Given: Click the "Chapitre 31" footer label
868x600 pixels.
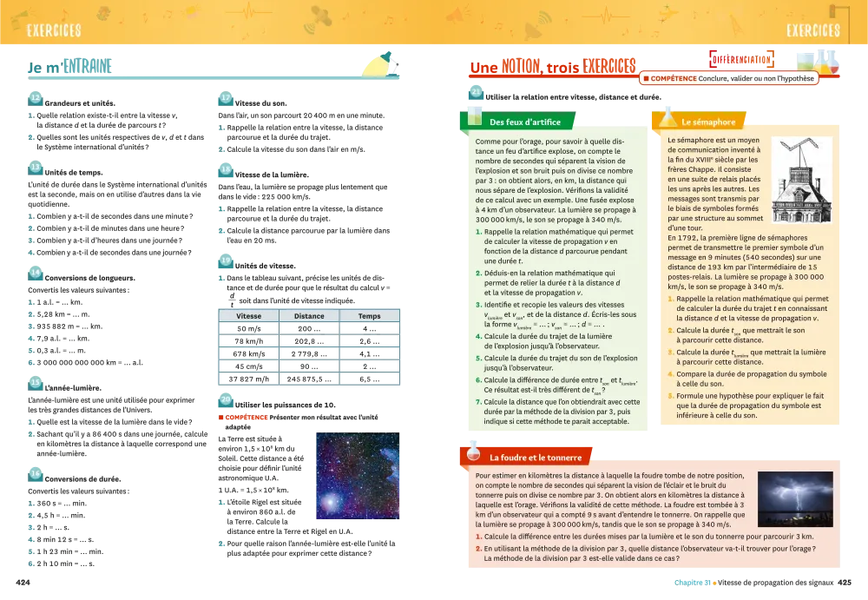Looking at the screenshot, I should (693, 583).
